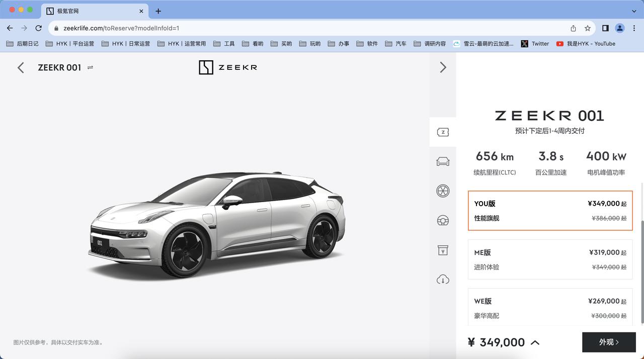Open 后期日记 bookmark folder
Image resolution: width=644 pixels, height=359 pixels.
[x=22, y=44]
